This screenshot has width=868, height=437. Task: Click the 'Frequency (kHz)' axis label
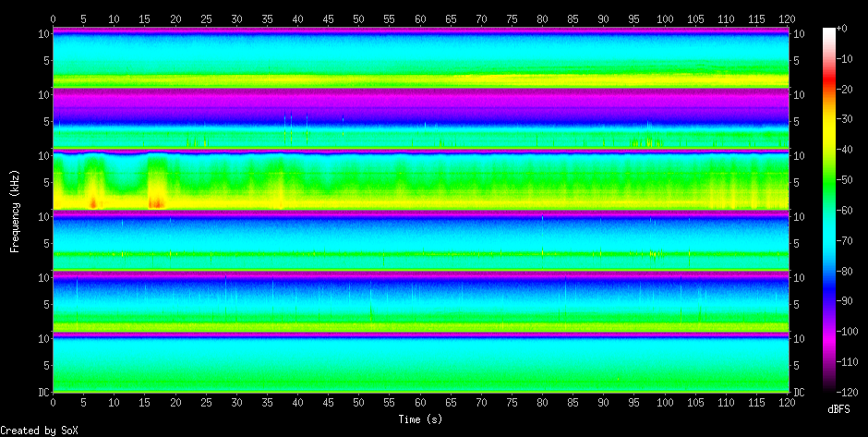[x=15, y=212]
